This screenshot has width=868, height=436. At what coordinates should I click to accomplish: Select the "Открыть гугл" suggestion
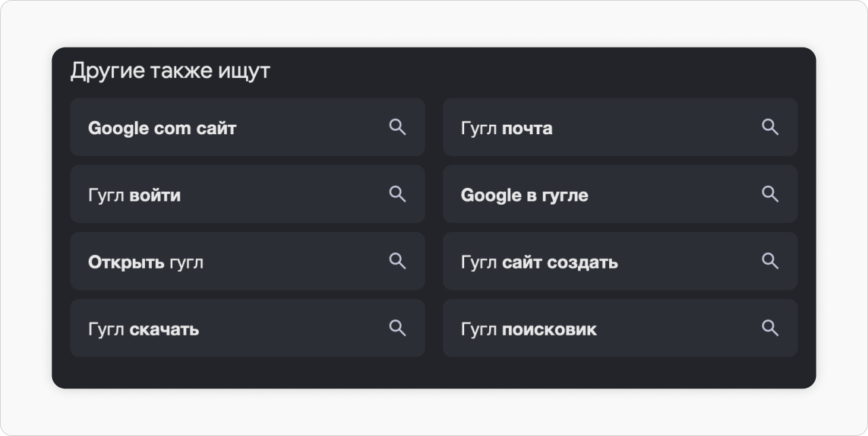(247, 261)
